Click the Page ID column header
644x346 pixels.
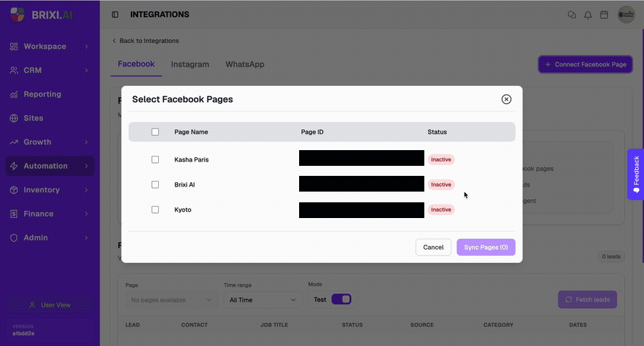pyautogui.click(x=312, y=132)
